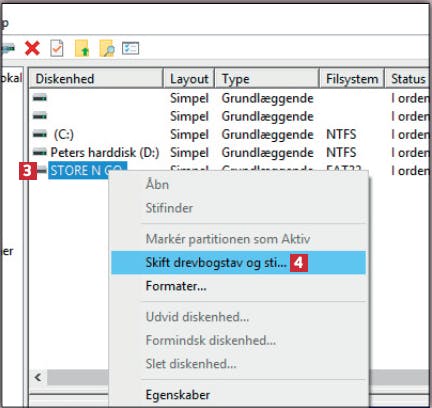Click Stifinder in the context menu

coord(169,208)
